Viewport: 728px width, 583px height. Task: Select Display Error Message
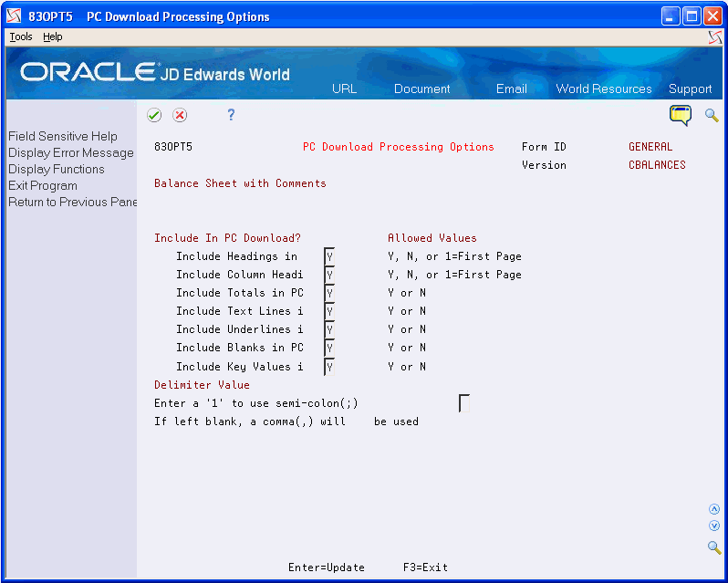71,152
